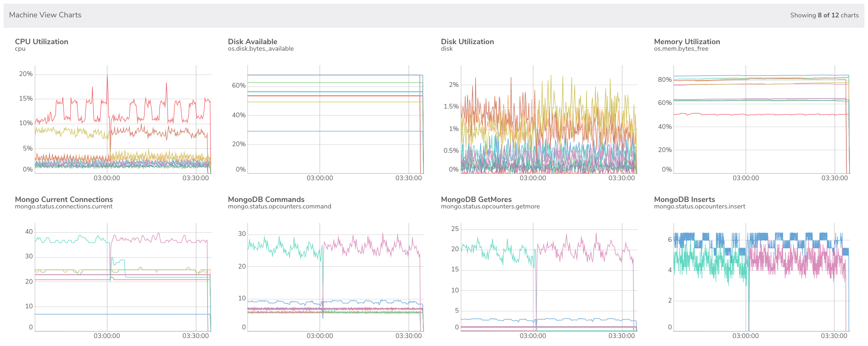This screenshot has width=868, height=346.
Task: Select the MongoDB Commands chart heading
Action: click(266, 199)
